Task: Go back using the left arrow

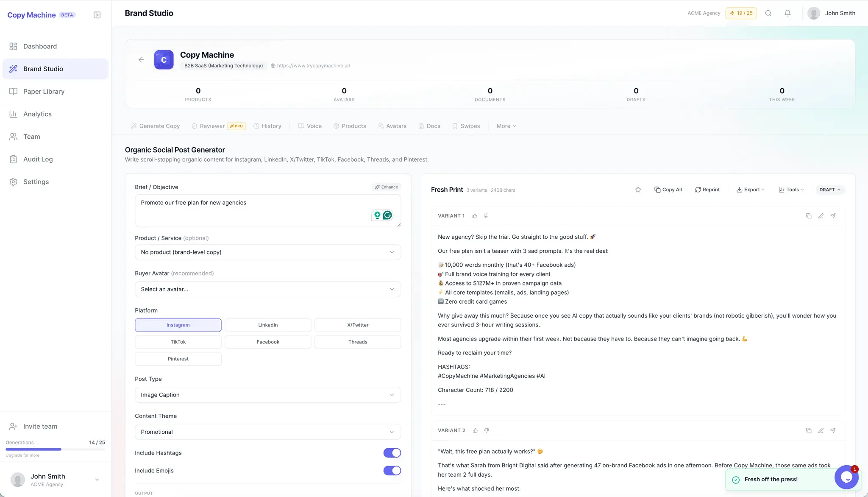Action: point(142,60)
